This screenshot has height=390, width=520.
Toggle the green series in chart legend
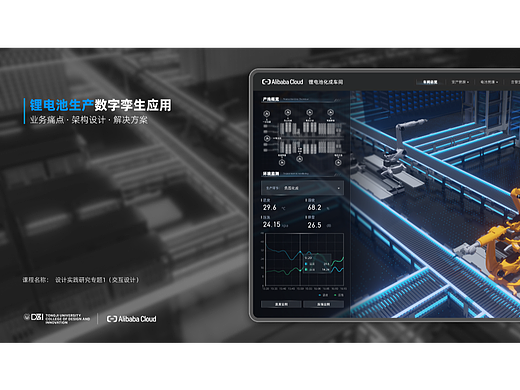(x=339, y=295)
